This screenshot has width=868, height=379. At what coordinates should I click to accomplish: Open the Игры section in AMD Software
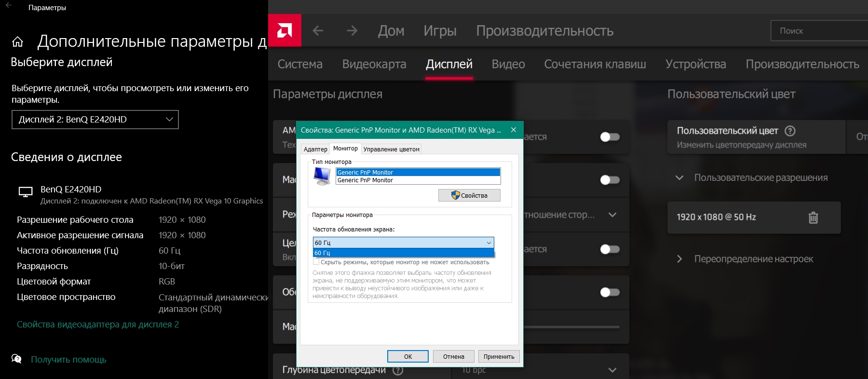pos(440,31)
